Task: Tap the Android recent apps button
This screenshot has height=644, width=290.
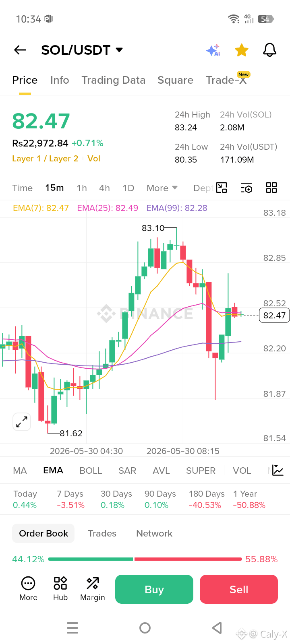Action: coord(72,628)
